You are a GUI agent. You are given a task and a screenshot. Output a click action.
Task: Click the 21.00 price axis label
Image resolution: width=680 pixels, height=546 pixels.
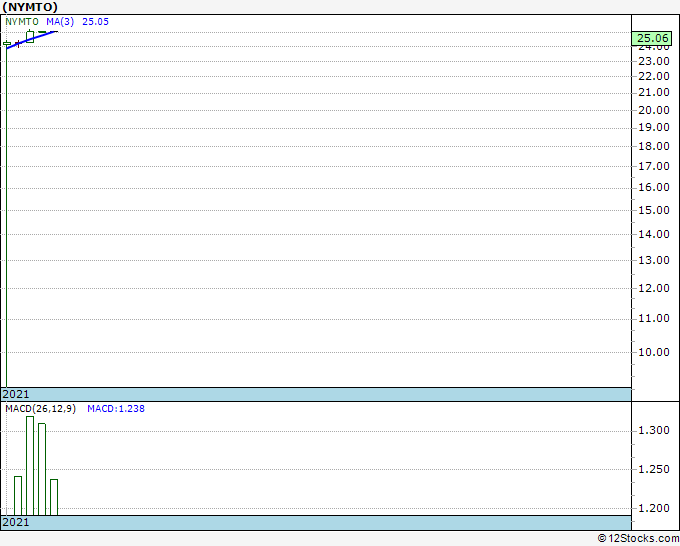tap(654, 92)
